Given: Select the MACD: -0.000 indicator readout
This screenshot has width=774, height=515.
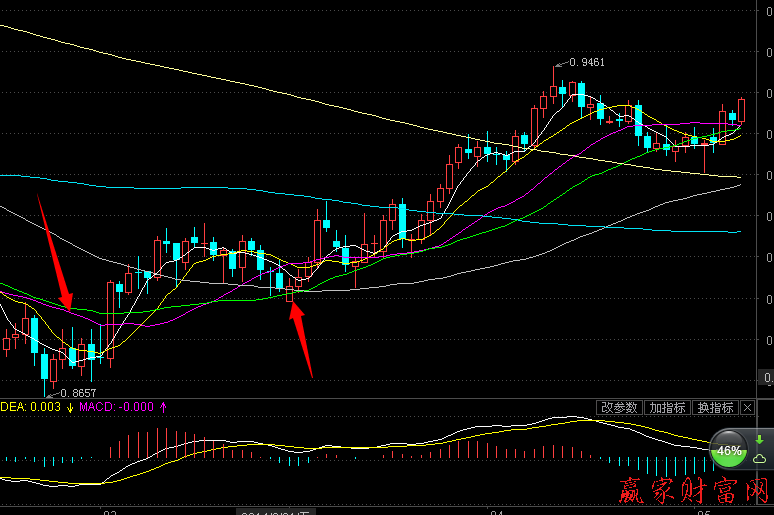Looking at the screenshot, I should [x=116, y=407].
